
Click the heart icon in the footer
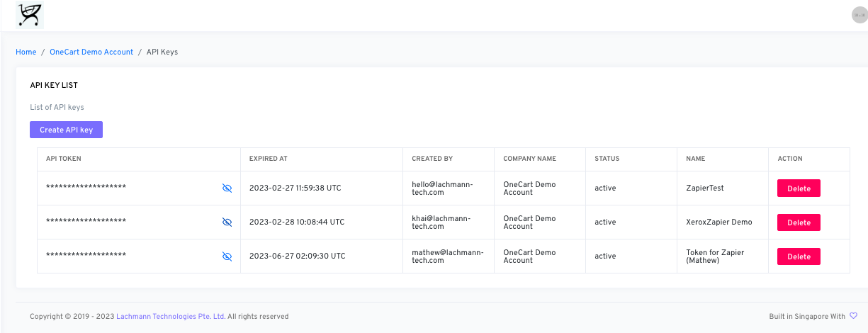tap(853, 316)
